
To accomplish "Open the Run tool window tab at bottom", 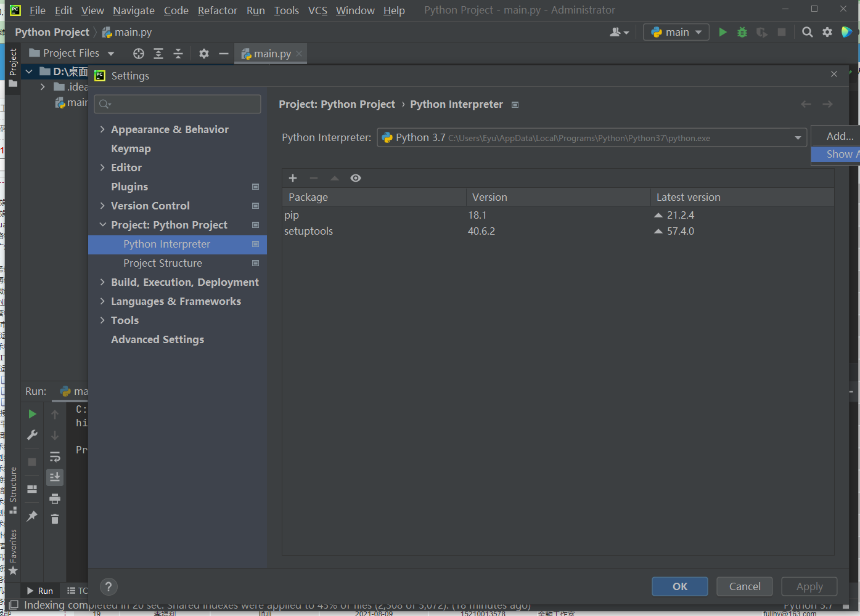I will click(40, 591).
